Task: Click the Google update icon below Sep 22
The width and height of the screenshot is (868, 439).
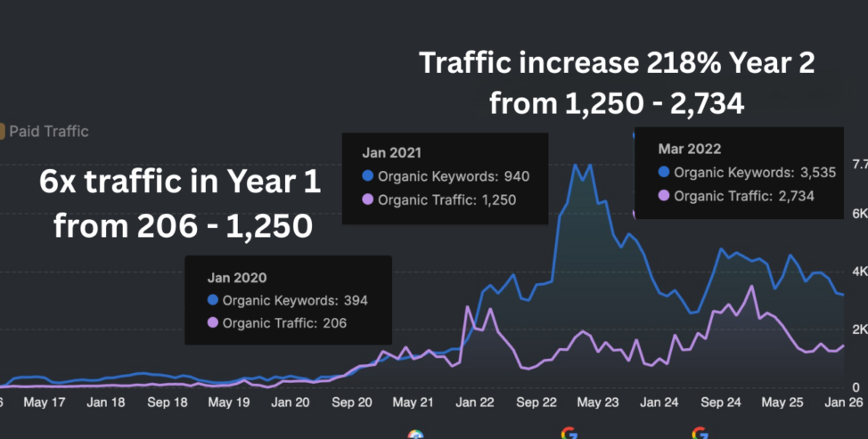Action: click(x=569, y=434)
